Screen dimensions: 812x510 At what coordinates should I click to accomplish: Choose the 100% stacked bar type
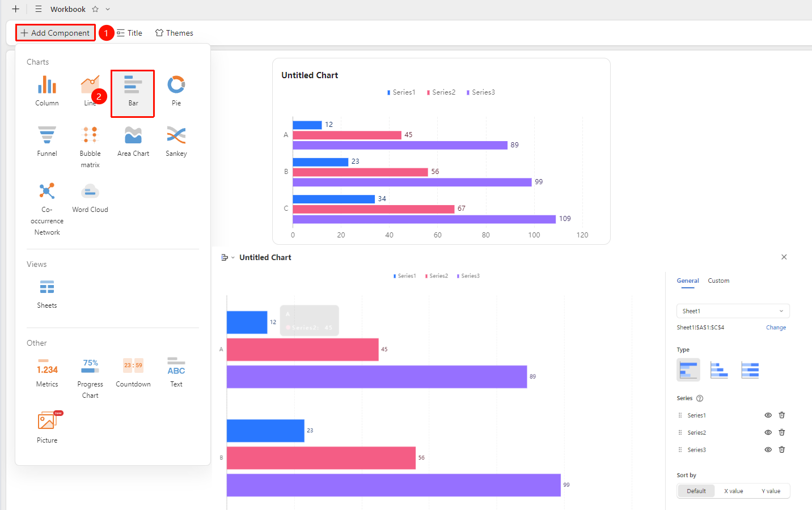coord(750,370)
